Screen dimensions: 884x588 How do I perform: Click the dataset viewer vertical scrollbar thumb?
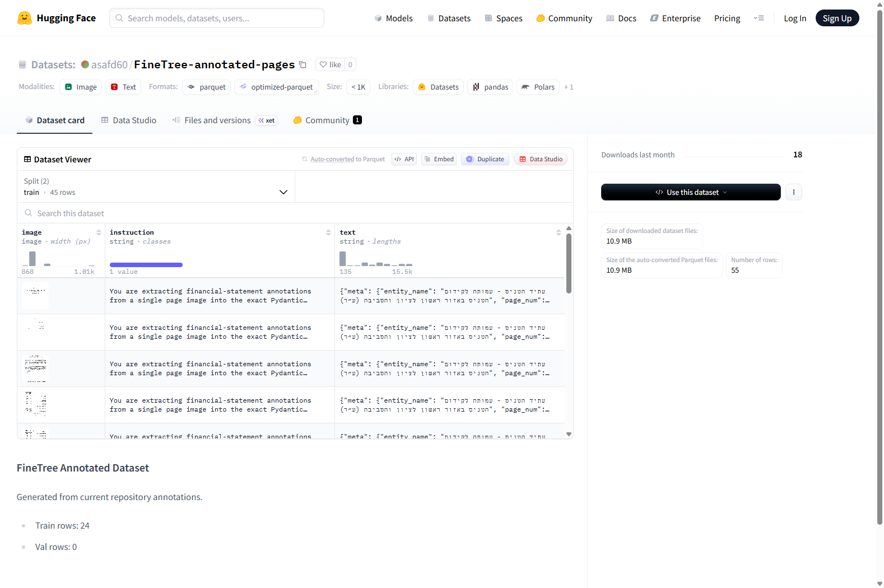click(x=569, y=263)
